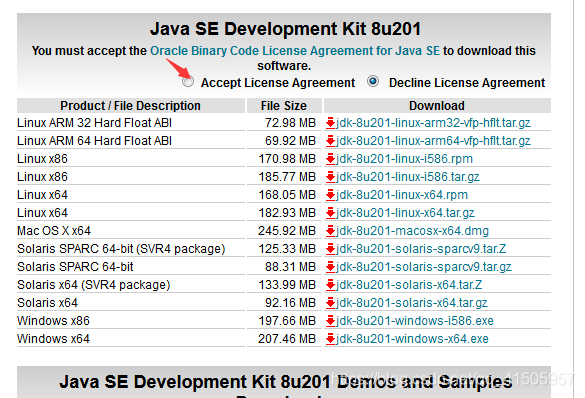Viewport: 585px width, 398px height.
Task: Click the download arrow icon for jdk-8u201-solaris-sparcv9.tar.Z
Action: coord(330,249)
